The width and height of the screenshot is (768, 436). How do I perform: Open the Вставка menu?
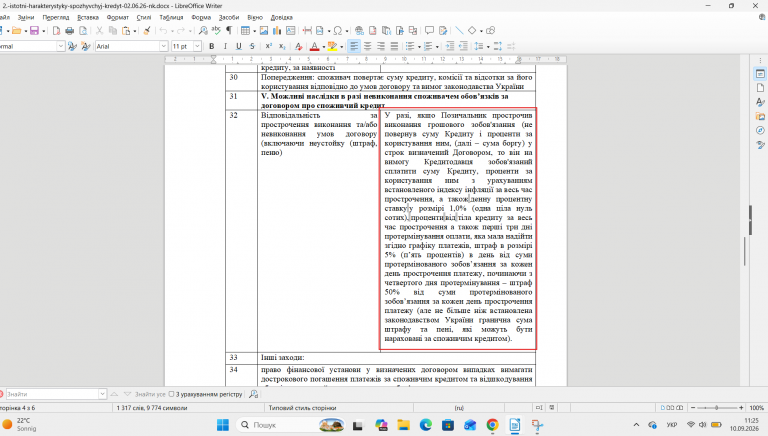pos(88,17)
